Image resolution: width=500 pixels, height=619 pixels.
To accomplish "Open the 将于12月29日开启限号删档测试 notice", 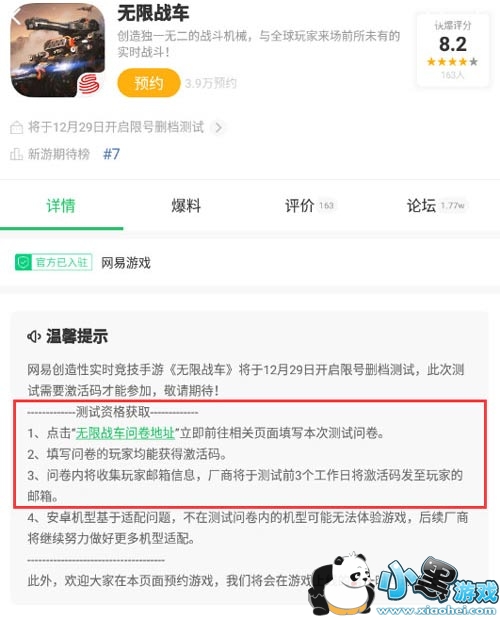I will (x=116, y=127).
